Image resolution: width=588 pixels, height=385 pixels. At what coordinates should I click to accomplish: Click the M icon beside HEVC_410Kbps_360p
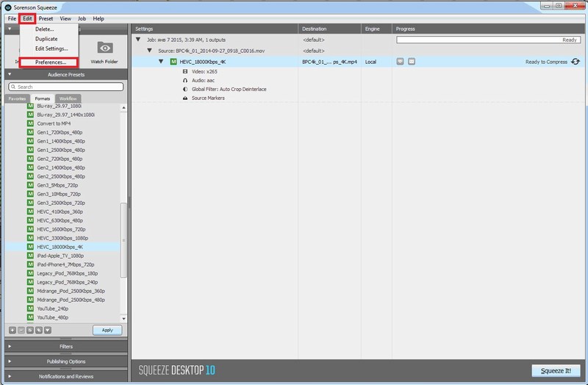(30, 212)
